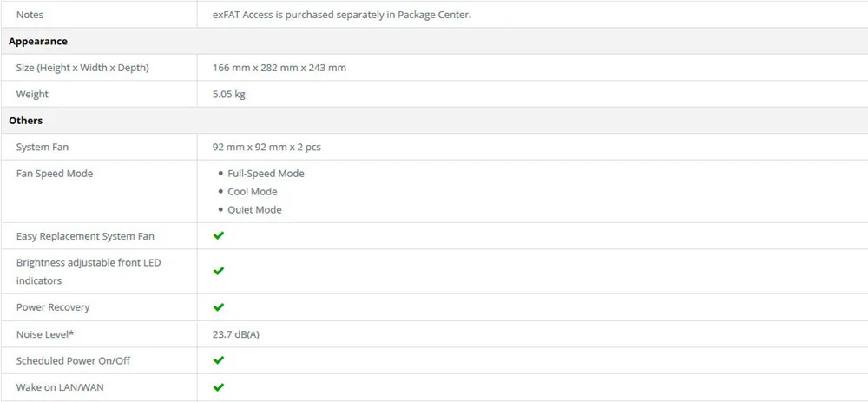
Task: Click the Brightness adjustable LED indicators checkmark
Action: point(219,271)
